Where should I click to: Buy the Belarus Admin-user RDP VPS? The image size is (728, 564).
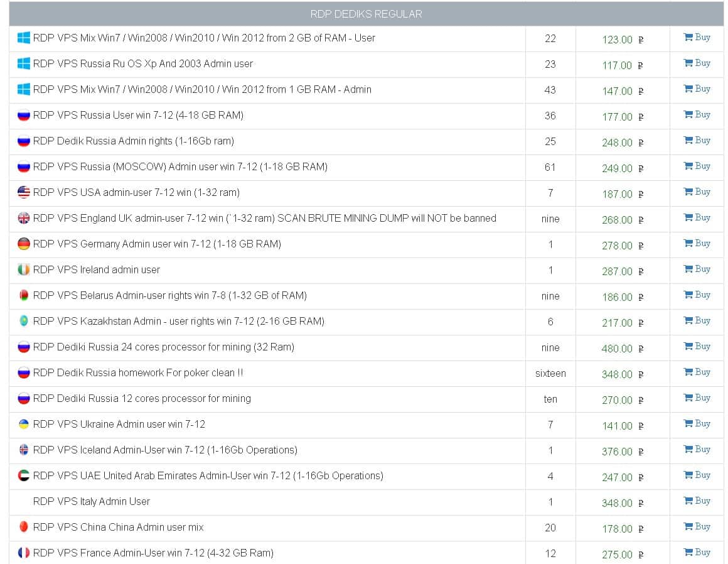pyautogui.click(x=697, y=295)
